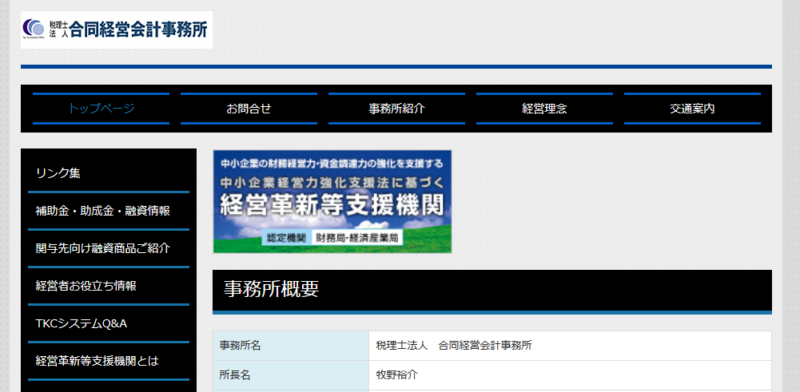Open the 交通案内 menu item
Viewport: 800px width, 392px height.
(x=692, y=109)
